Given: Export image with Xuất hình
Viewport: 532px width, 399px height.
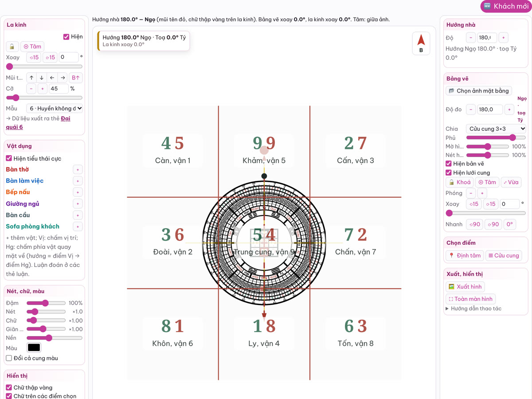Looking at the screenshot, I should pos(465,287).
